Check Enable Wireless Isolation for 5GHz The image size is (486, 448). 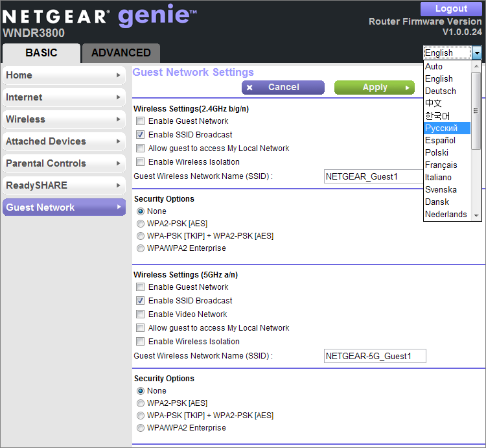point(141,341)
